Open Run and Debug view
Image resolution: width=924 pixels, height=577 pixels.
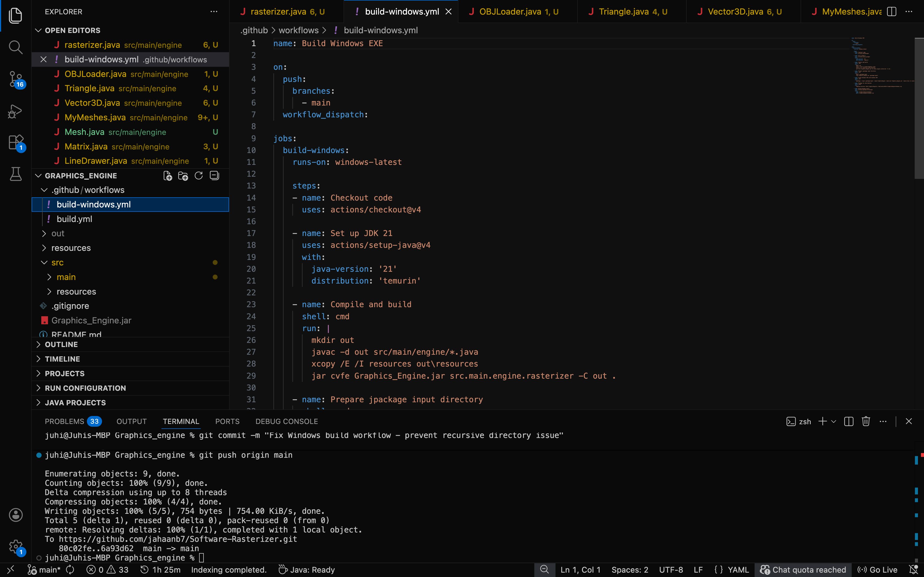coord(15,112)
